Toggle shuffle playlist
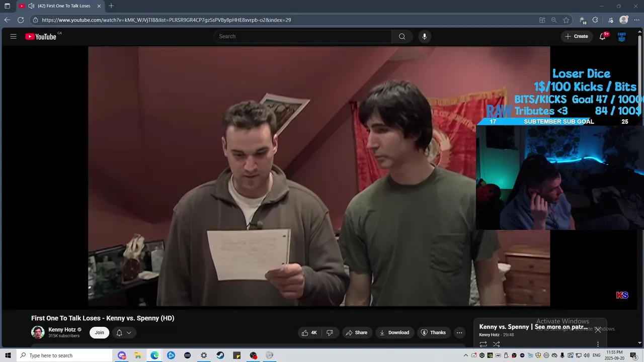644x362 pixels. (x=497, y=344)
